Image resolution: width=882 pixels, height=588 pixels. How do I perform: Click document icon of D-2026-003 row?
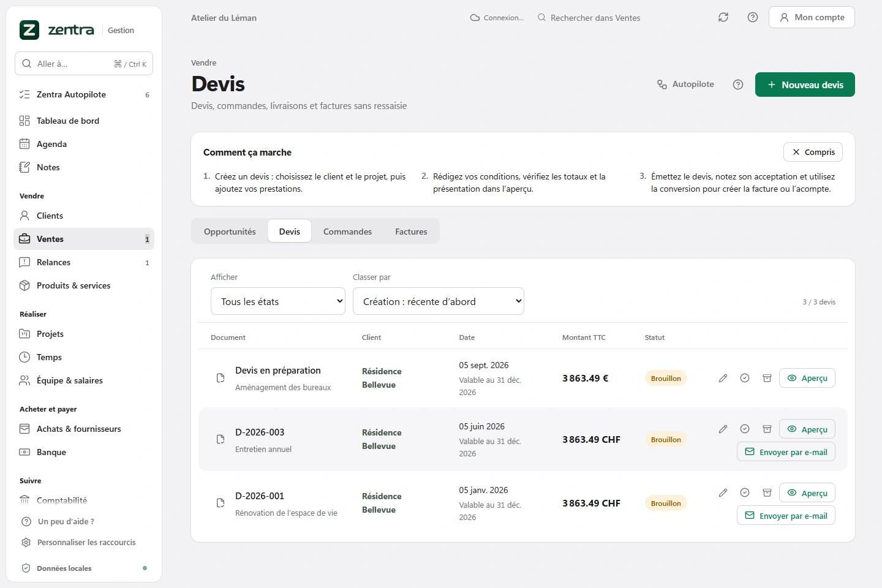(221, 439)
